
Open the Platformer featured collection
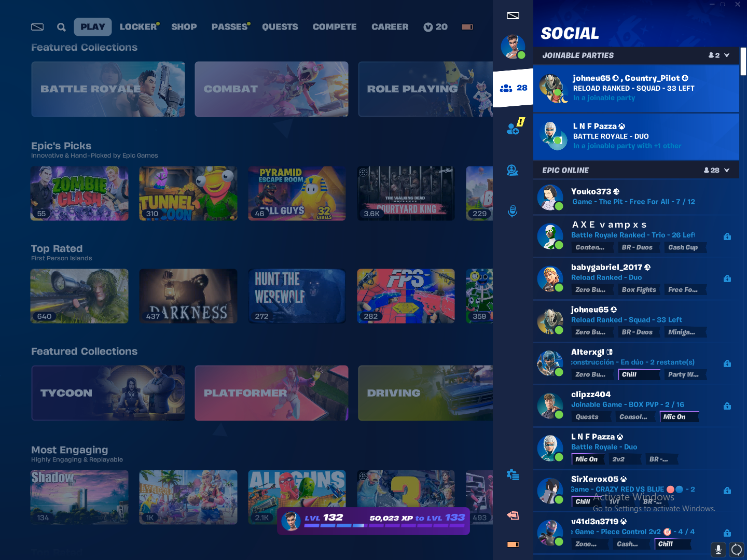(x=271, y=393)
